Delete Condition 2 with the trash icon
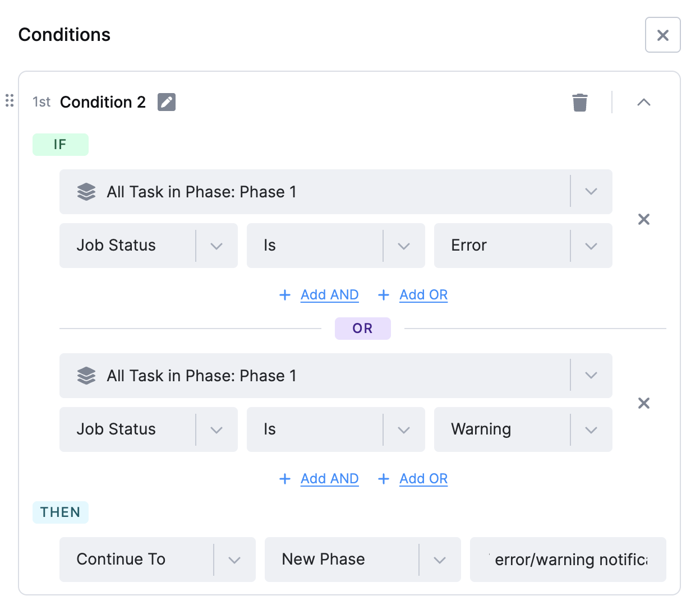This screenshot has height=610, width=700. [580, 103]
